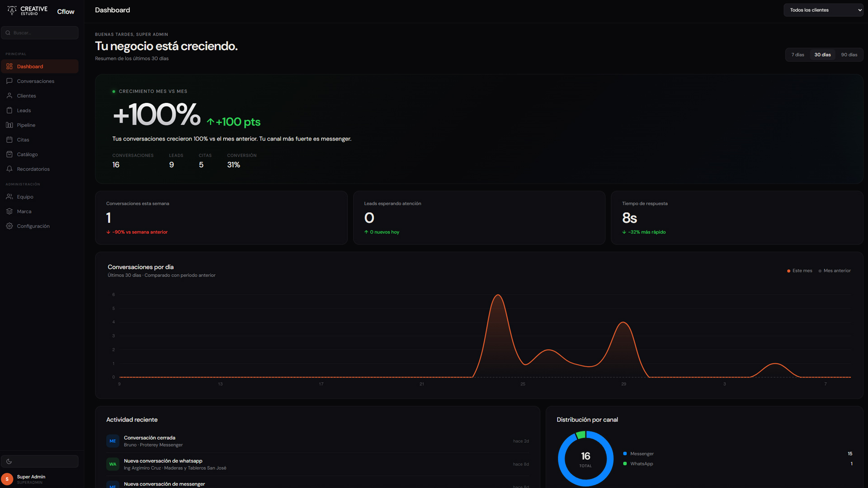Click the orange Este mes legend dot
Viewport: 868px width, 488px height.
point(788,271)
